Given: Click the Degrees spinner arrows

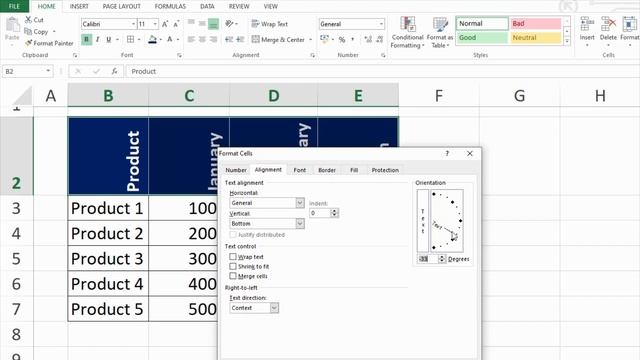Looking at the screenshot, I should [442, 259].
